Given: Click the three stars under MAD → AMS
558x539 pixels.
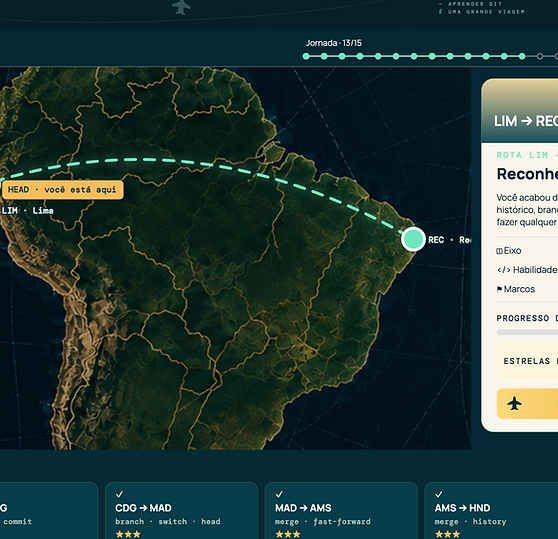Looking at the screenshot, I should click(288, 534).
